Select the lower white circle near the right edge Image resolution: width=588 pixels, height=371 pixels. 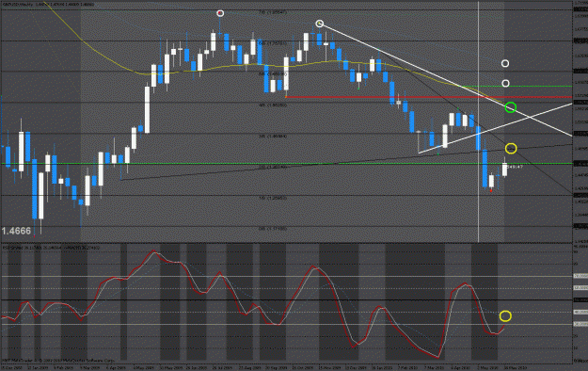[505, 83]
